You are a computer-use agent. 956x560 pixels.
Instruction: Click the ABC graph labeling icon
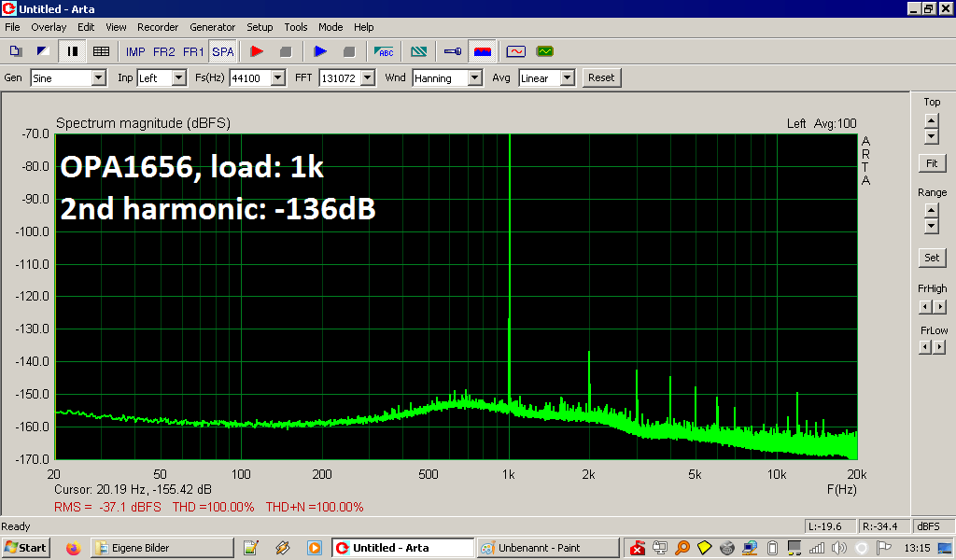384,51
